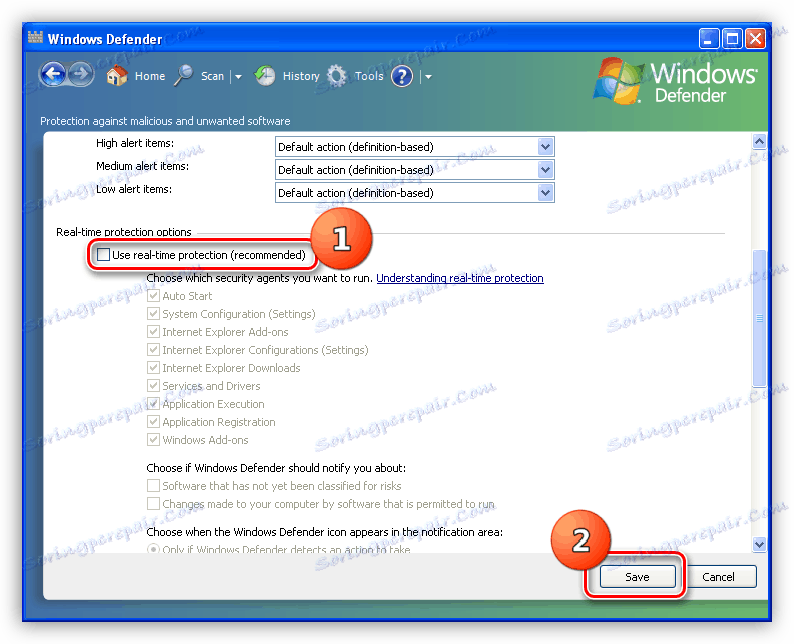Open Tools via the gear icon
The width and height of the screenshot is (794, 644).
[x=336, y=76]
